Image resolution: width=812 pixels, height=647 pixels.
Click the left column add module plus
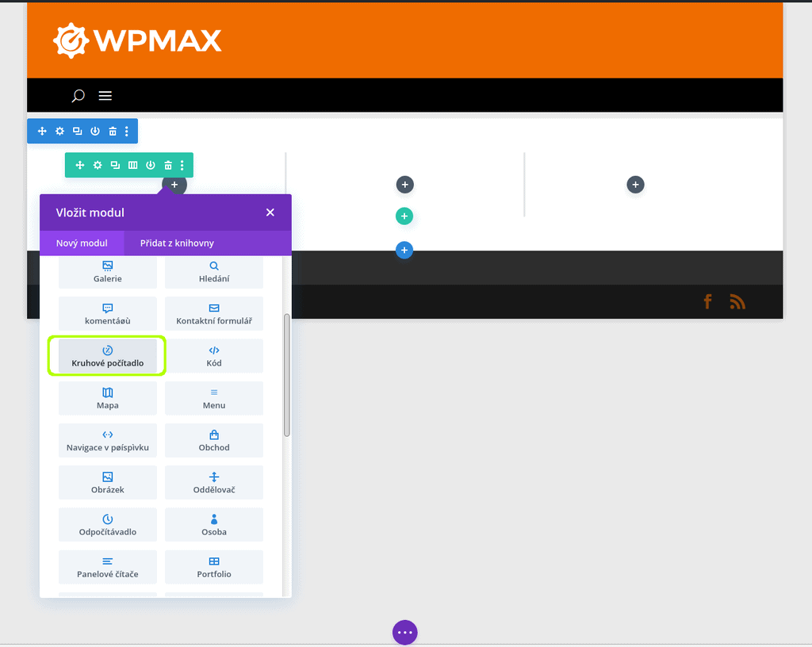(x=174, y=185)
